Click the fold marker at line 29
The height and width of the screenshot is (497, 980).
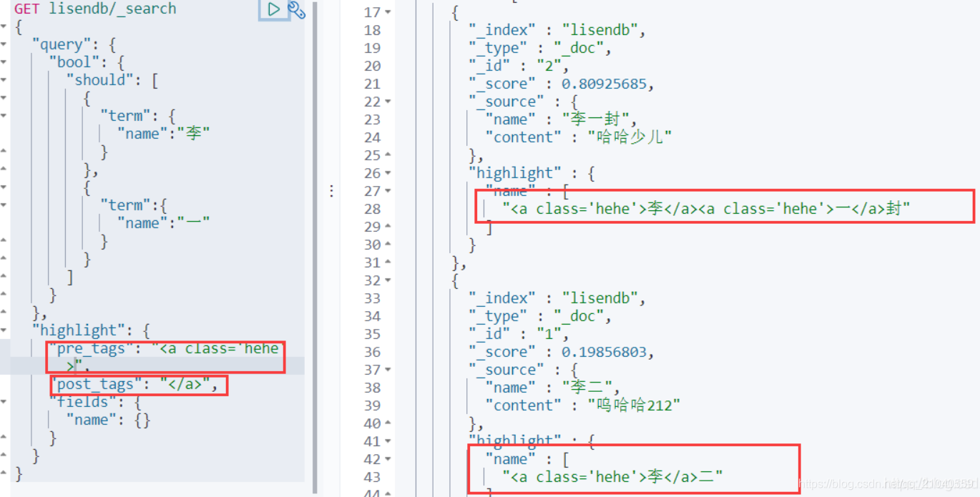coord(388,227)
